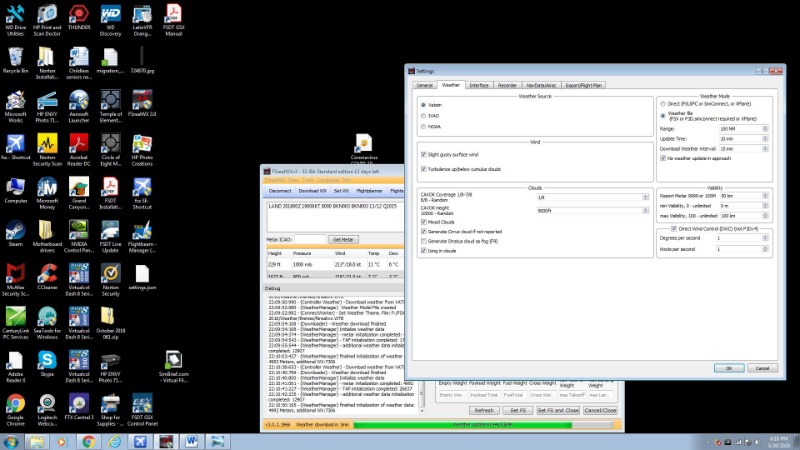Toggle Slight gusty surface wind checkbox
The height and width of the screenshot is (450, 800).
click(x=423, y=154)
